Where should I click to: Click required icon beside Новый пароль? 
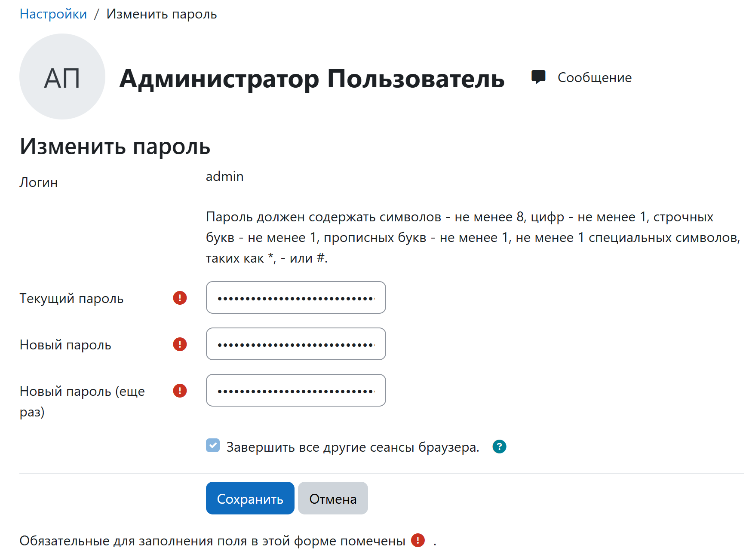[180, 344]
